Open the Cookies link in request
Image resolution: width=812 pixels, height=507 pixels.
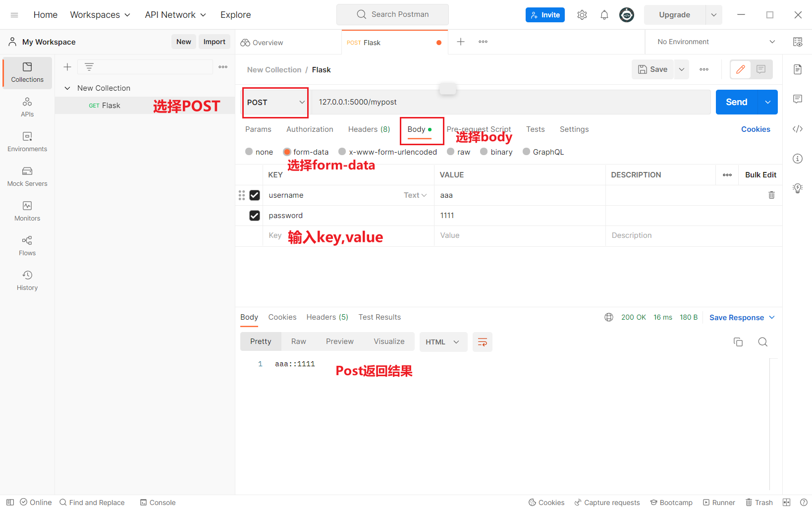point(756,129)
